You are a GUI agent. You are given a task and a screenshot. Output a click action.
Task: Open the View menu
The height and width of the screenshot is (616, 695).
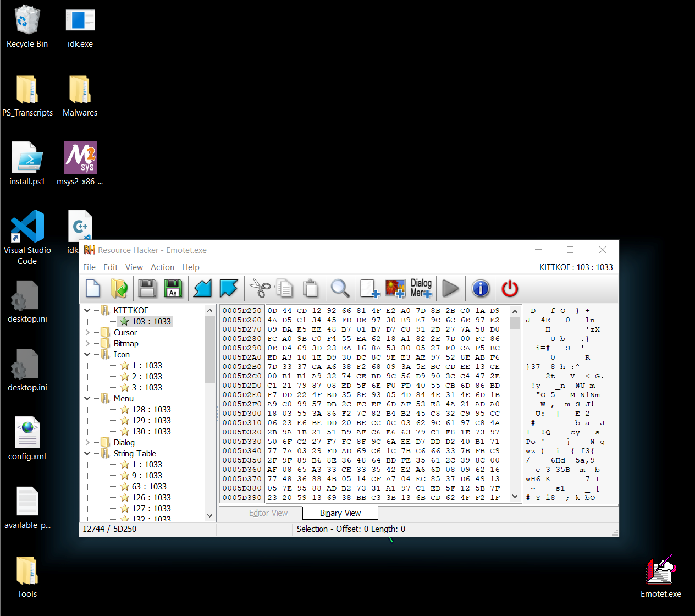(x=134, y=267)
